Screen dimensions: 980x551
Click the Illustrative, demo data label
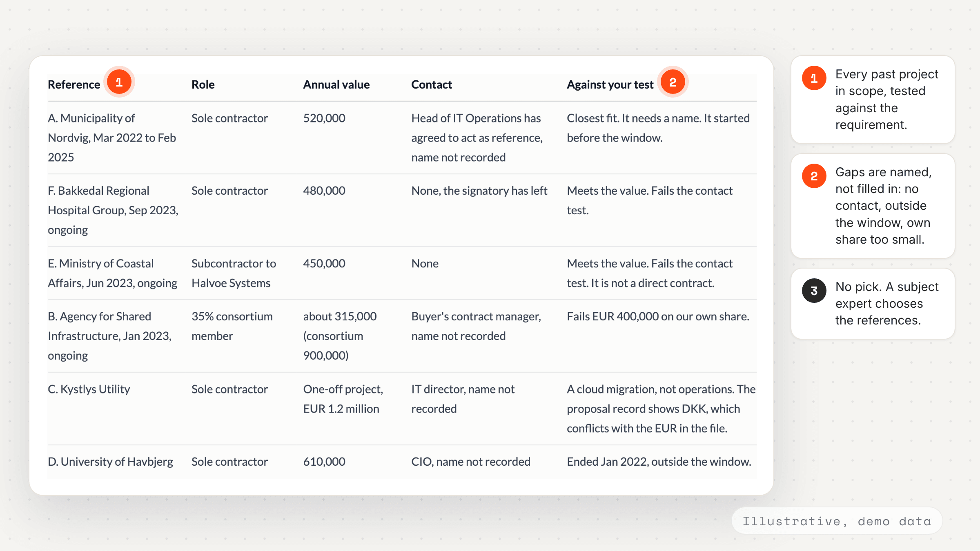837,521
